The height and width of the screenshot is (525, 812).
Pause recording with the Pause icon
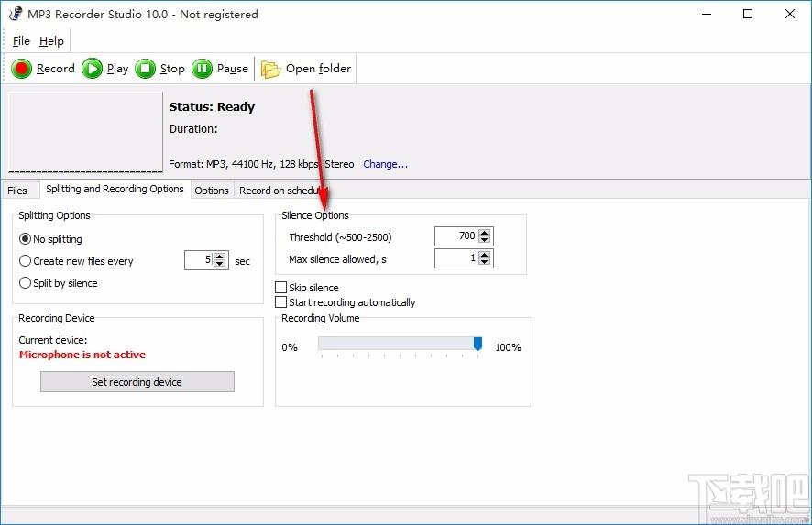pyautogui.click(x=202, y=69)
